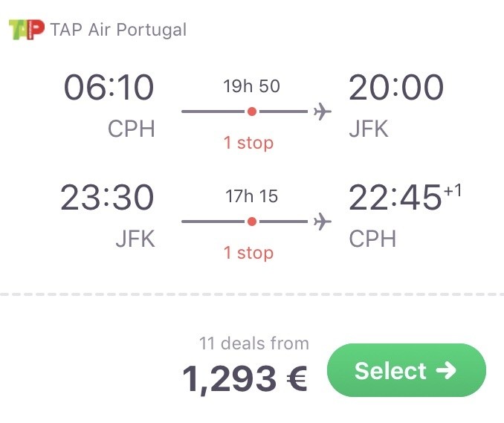504x423 pixels.
Task: Click the 06:10 departure time
Action: [109, 87]
